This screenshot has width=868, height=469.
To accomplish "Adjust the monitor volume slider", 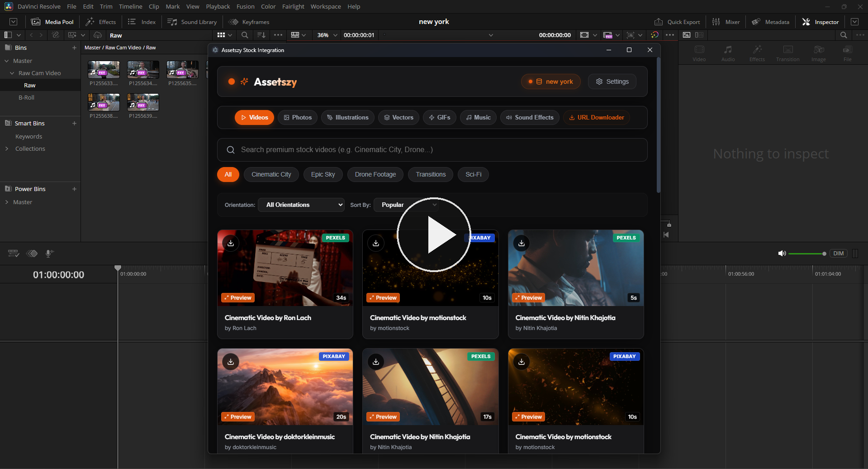I will pos(807,254).
